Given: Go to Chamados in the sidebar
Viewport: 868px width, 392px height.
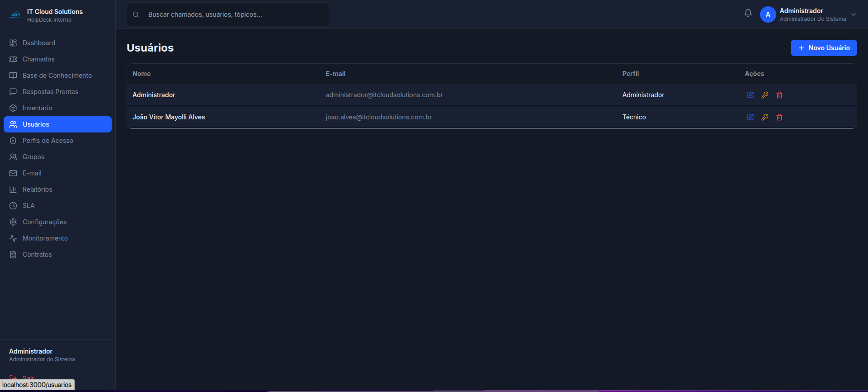Looking at the screenshot, I should coord(57,59).
